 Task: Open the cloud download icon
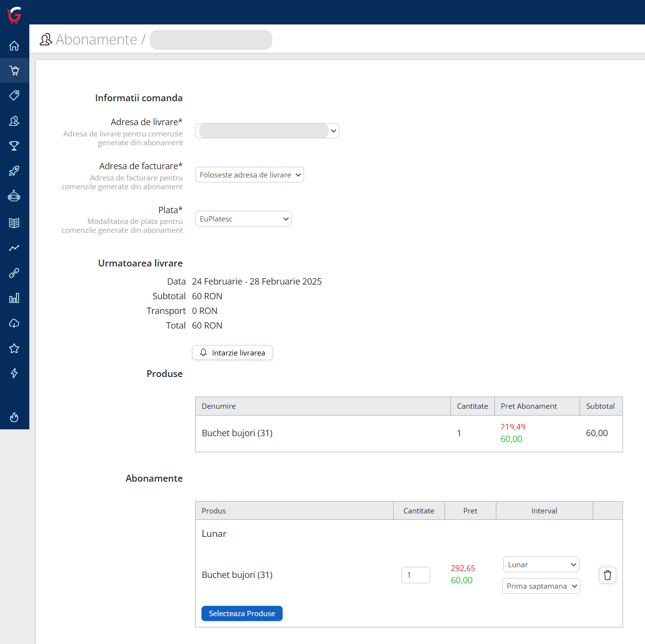pos(14,323)
